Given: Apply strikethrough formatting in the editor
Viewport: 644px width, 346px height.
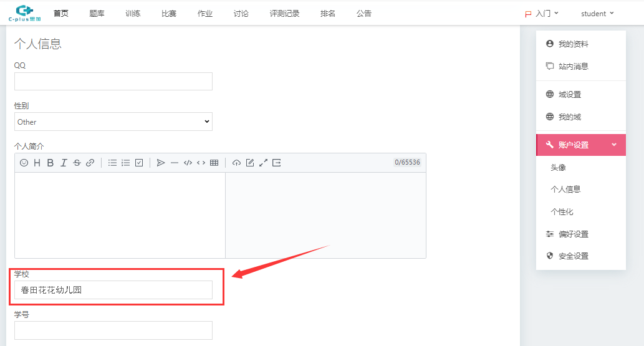Looking at the screenshot, I should coord(77,163).
